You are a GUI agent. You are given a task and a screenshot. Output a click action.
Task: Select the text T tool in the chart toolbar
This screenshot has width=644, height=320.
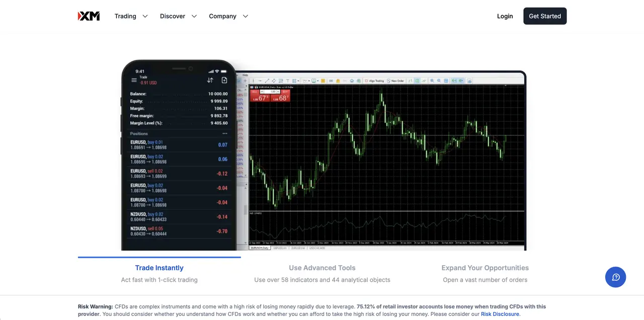[x=287, y=81]
